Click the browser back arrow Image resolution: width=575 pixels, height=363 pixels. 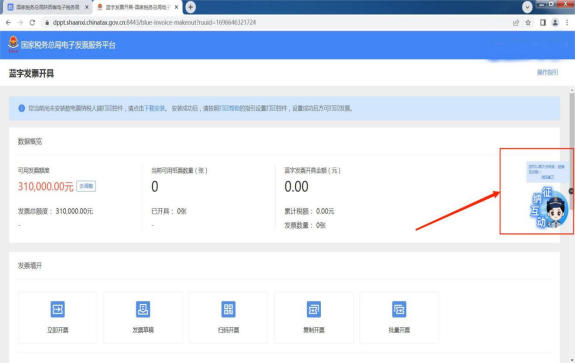[x=8, y=22]
